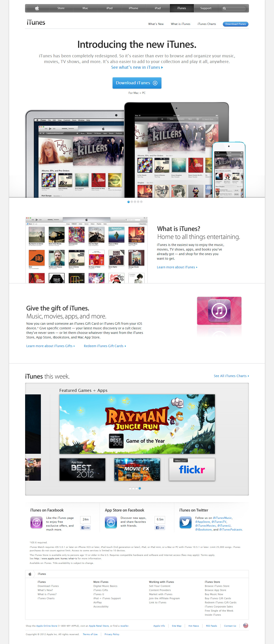
Task: Open Sell Your Content footer link
Action: pyautogui.click(x=160, y=586)
